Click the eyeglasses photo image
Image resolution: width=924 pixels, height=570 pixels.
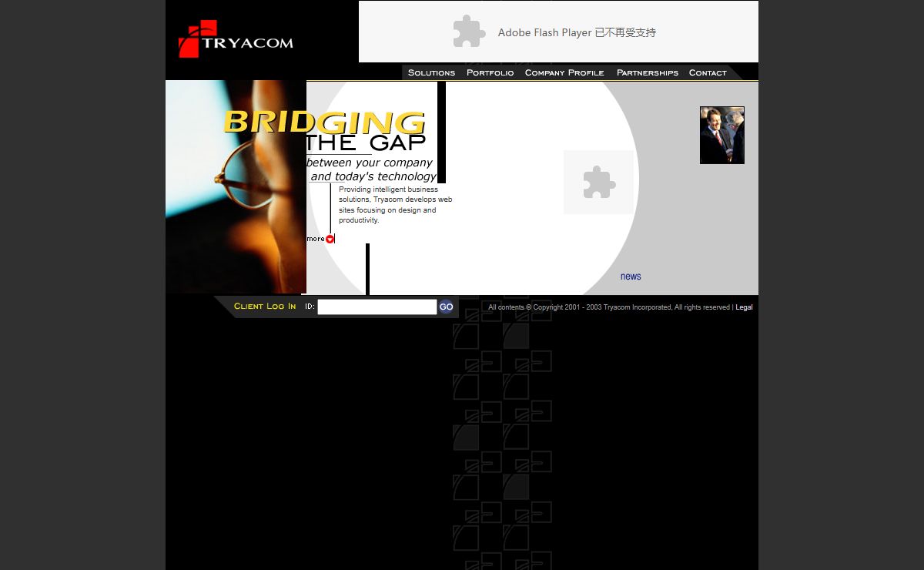236,186
